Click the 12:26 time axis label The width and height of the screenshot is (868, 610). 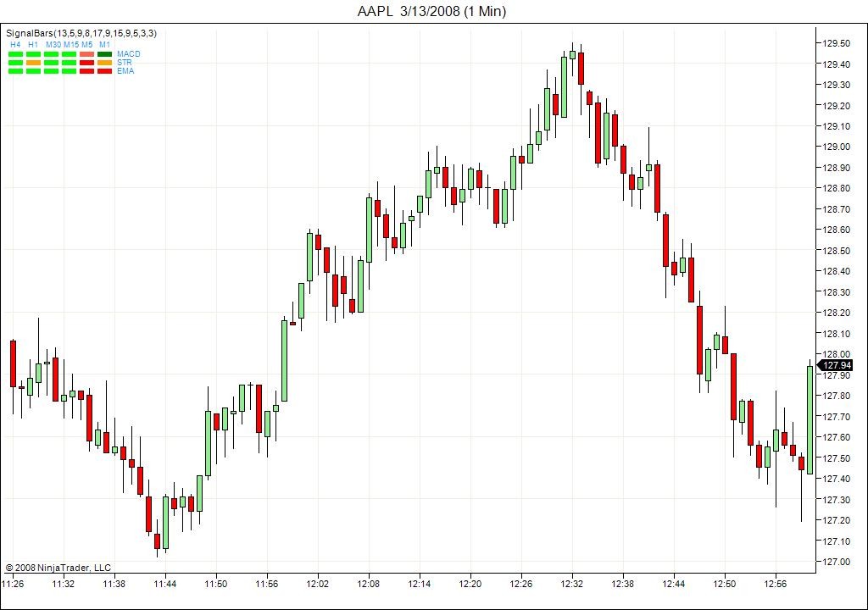tap(521, 584)
